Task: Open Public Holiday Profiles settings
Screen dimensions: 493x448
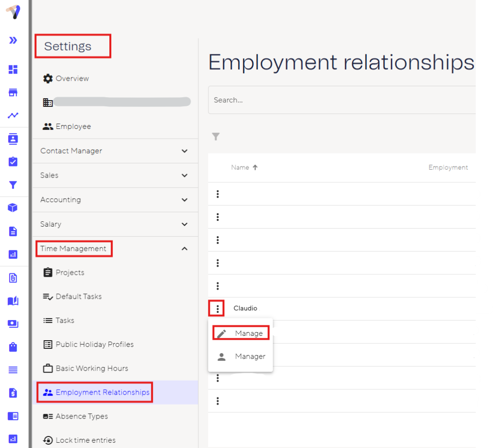Action: (94, 345)
